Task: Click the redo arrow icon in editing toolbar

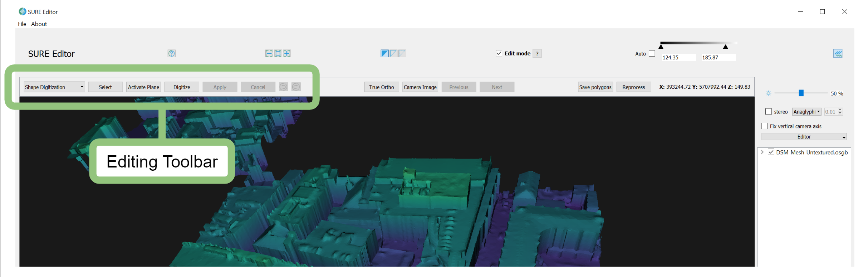Action: pos(296,87)
